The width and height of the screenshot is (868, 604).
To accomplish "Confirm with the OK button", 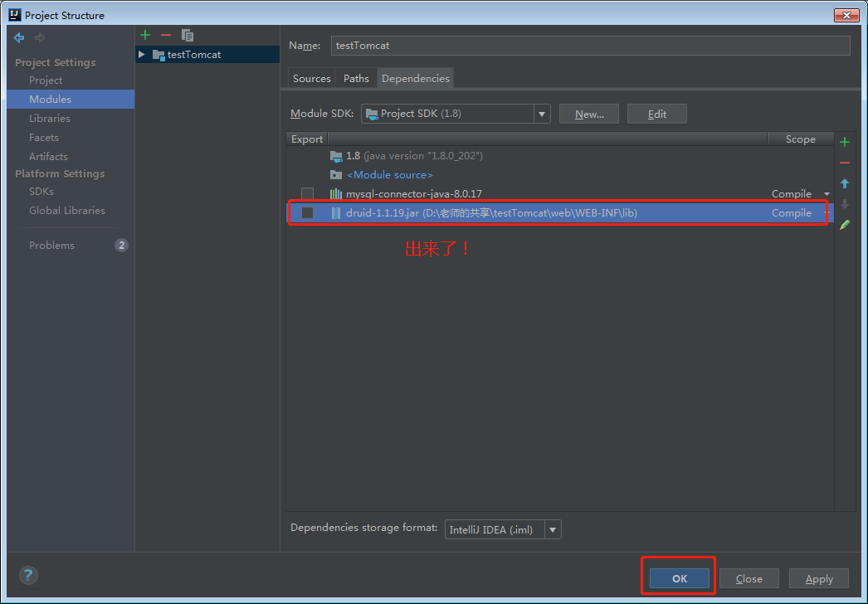I will [680, 578].
